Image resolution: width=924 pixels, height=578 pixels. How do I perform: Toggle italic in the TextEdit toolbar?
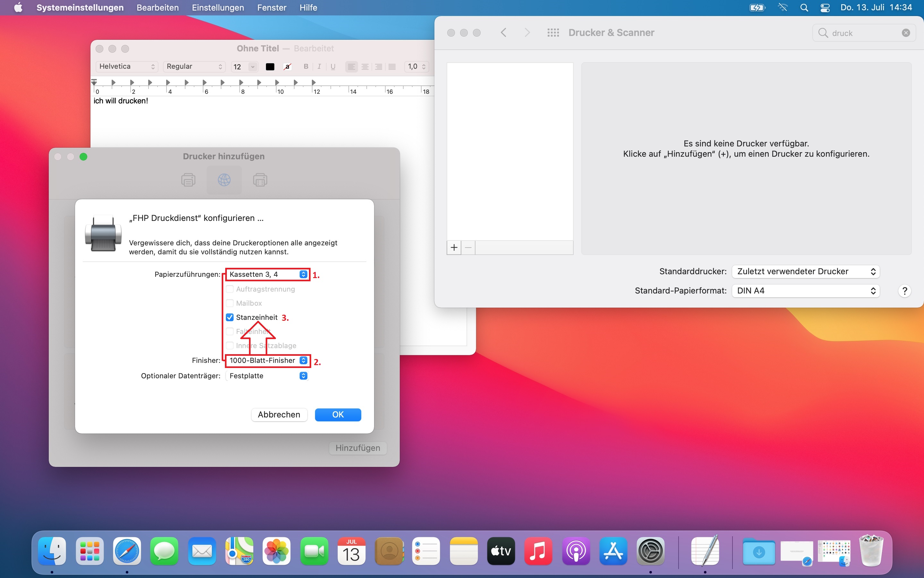point(319,66)
